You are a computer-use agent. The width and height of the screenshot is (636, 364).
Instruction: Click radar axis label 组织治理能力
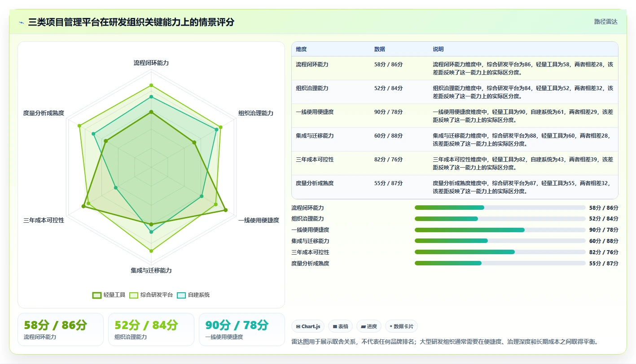click(256, 113)
